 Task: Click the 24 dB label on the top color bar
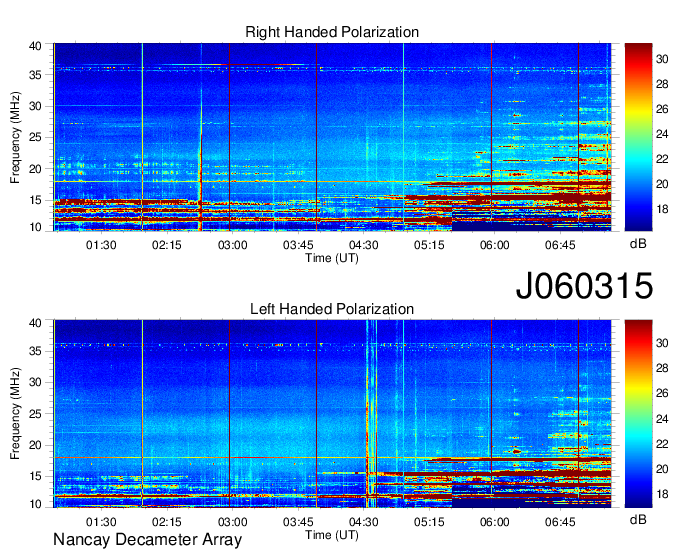[662, 134]
